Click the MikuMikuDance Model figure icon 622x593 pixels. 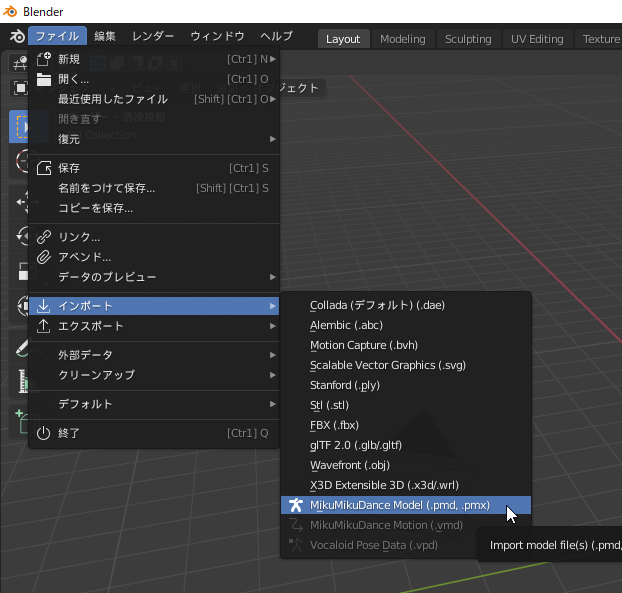tap(296, 505)
